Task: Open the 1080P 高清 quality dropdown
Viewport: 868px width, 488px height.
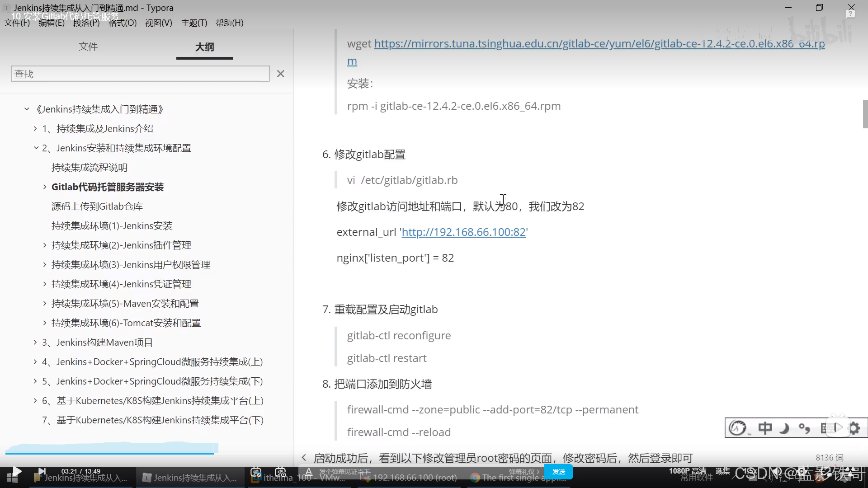Action: click(x=687, y=471)
